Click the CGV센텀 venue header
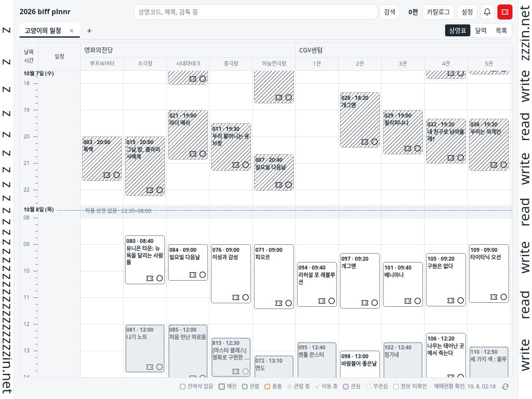Screen dimensions: 532x399 coord(311,50)
